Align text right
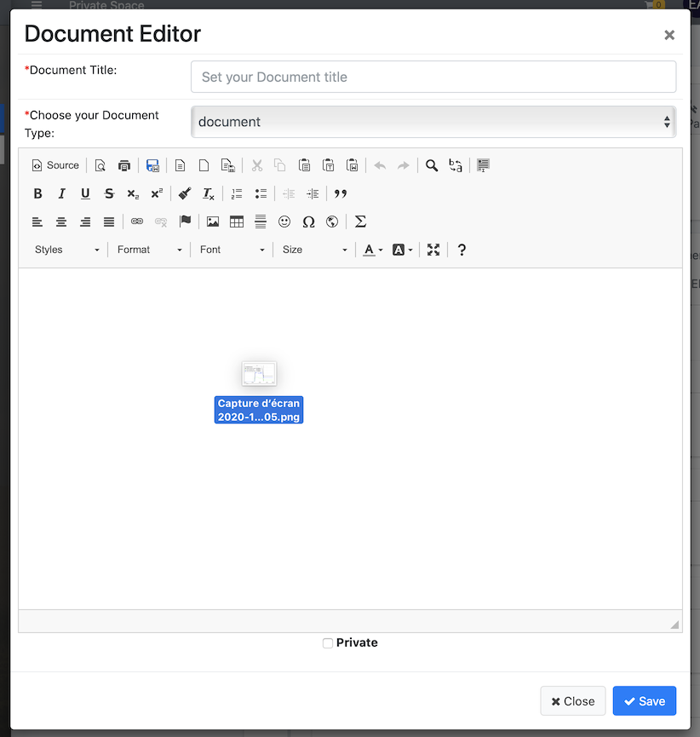The height and width of the screenshot is (737, 700). pos(85,222)
